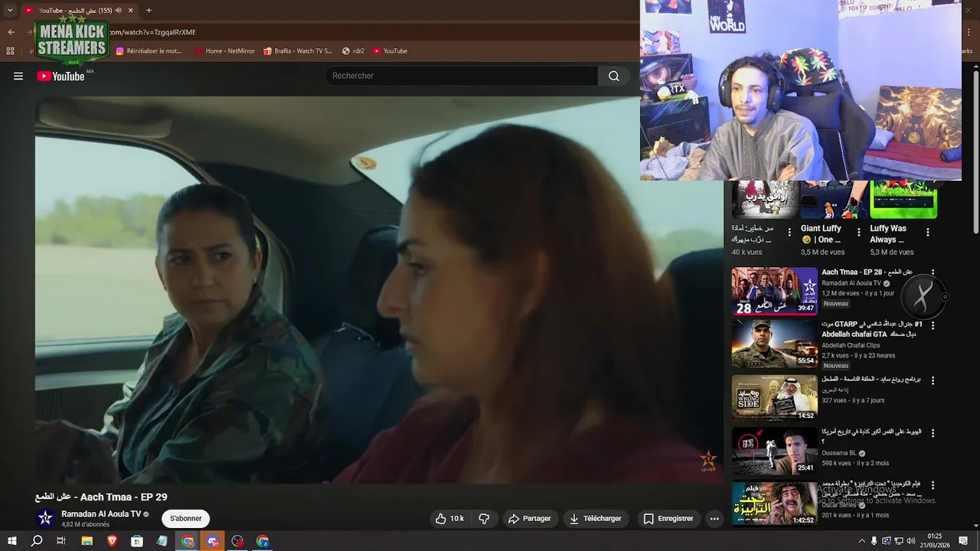Open more actions ellipsis beside Enregistrer
980x551 pixels.
coord(714,518)
